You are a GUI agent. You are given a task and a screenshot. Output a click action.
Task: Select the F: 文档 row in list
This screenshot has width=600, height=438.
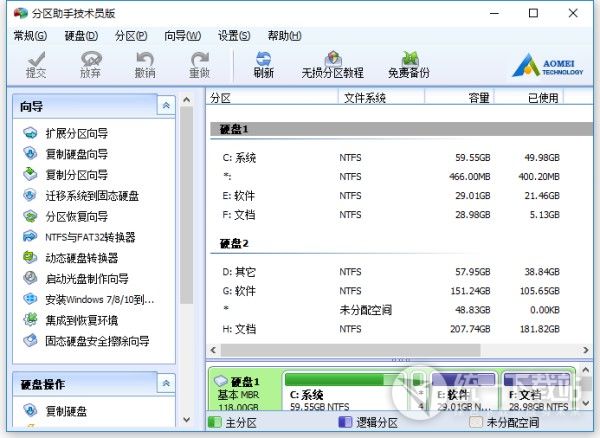click(400, 215)
